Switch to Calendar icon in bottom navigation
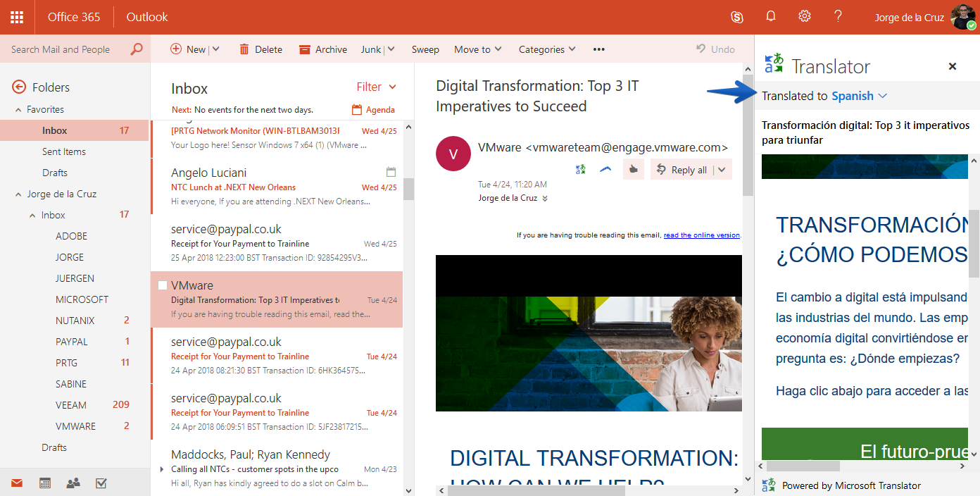 [45, 483]
